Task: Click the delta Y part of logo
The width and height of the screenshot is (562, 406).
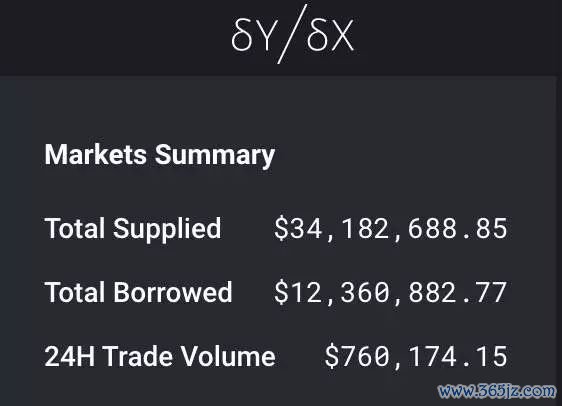Action: pyautogui.click(x=253, y=35)
